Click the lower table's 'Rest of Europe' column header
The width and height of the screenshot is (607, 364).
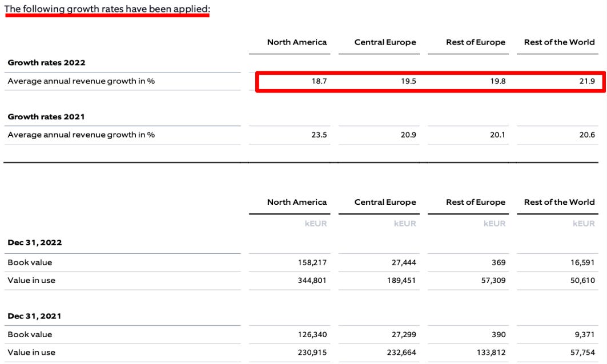(476, 203)
